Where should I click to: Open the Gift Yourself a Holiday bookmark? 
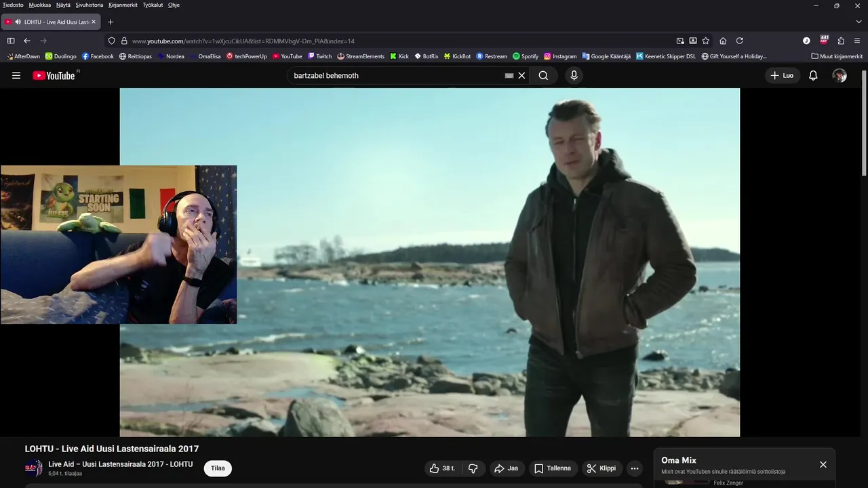(734, 56)
